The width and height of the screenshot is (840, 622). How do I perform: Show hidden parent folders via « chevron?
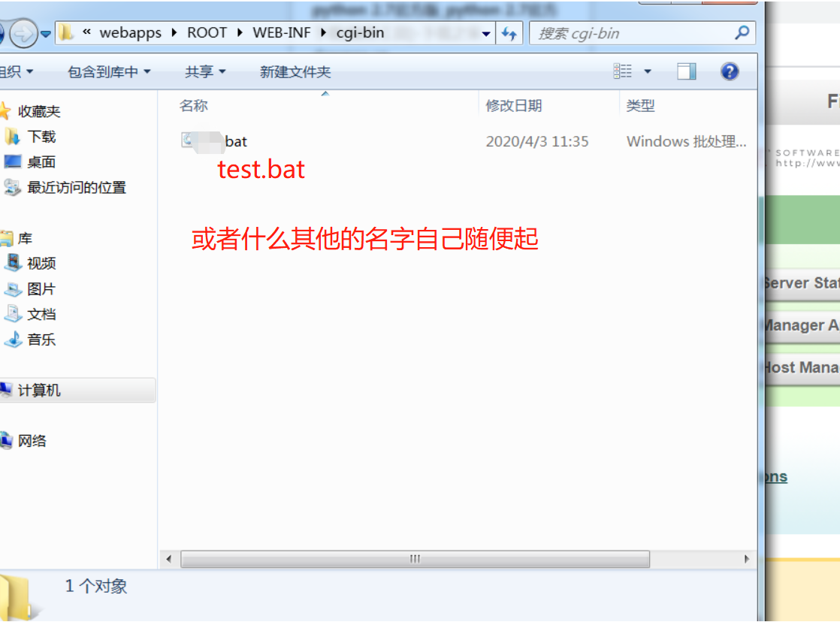point(87,32)
